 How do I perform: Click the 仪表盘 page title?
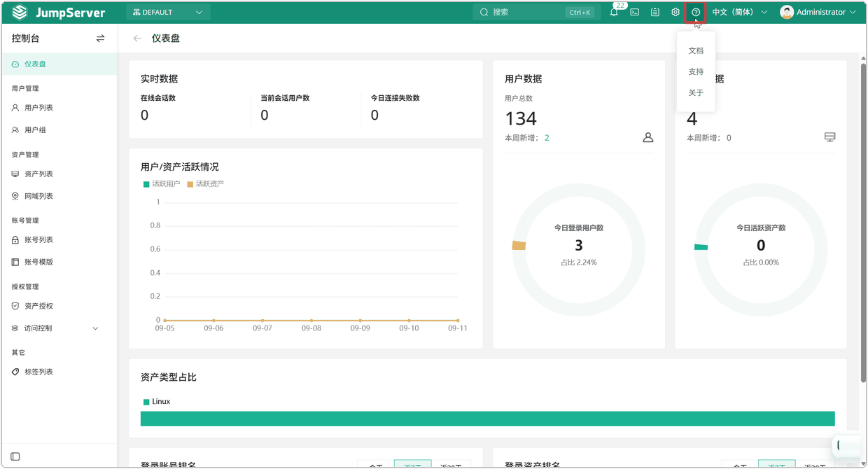tap(166, 38)
